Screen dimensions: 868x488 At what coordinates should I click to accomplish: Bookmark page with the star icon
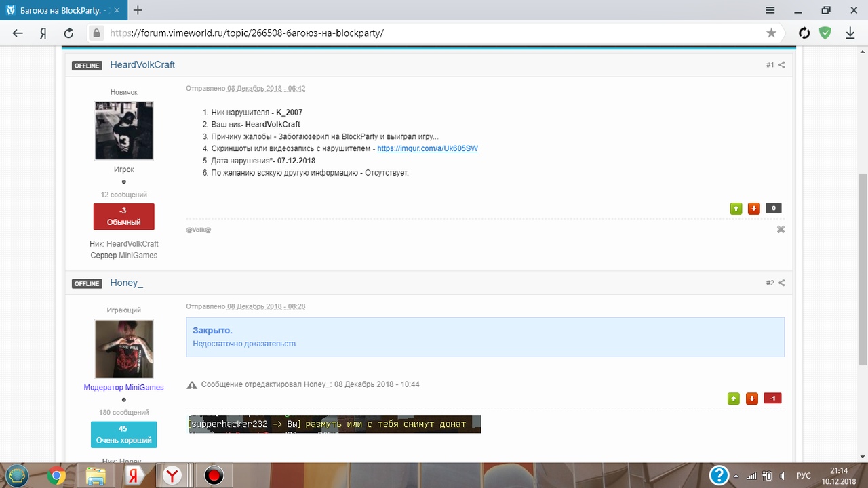click(771, 33)
